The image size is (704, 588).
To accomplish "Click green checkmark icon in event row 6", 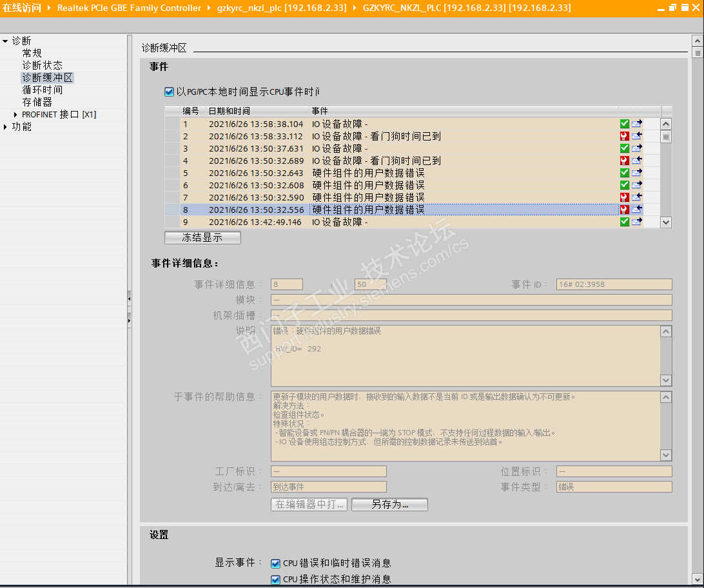I will 624,185.
